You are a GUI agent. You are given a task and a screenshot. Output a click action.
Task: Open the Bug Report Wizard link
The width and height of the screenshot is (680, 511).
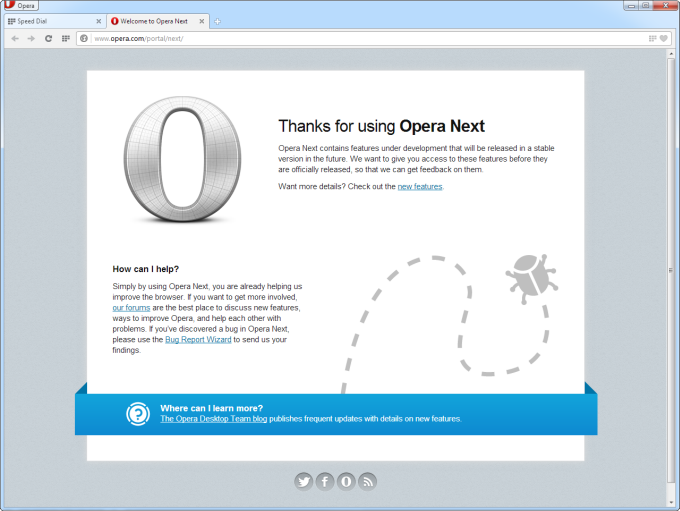tap(198, 340)
